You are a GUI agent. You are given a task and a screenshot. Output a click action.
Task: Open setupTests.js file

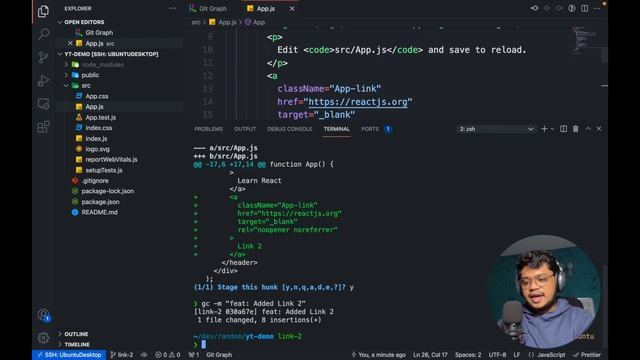(x=104, y=170)
